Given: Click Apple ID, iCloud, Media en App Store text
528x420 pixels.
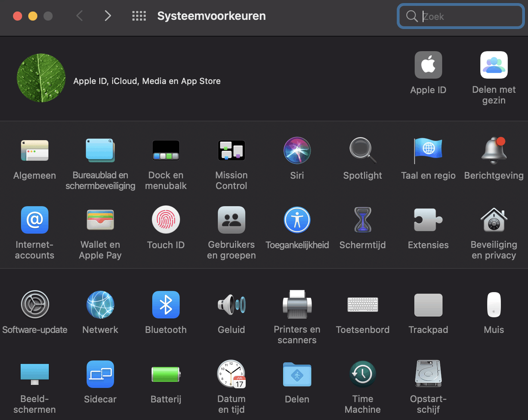Looking at the screenshot, I should pyautogui.click(x=147, y=81).
